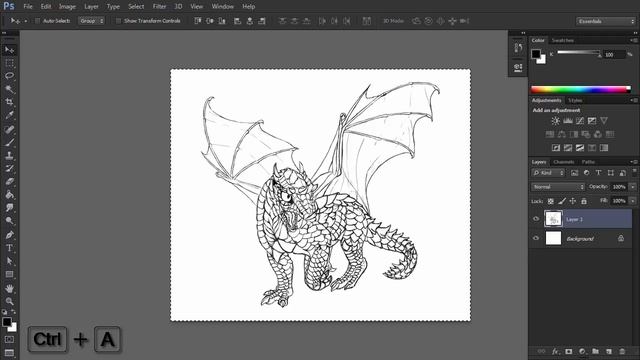Image resolution: width=640 pixels, height=360 pixels.
Task: Select the Crop tool
Action: pos(9,102)
